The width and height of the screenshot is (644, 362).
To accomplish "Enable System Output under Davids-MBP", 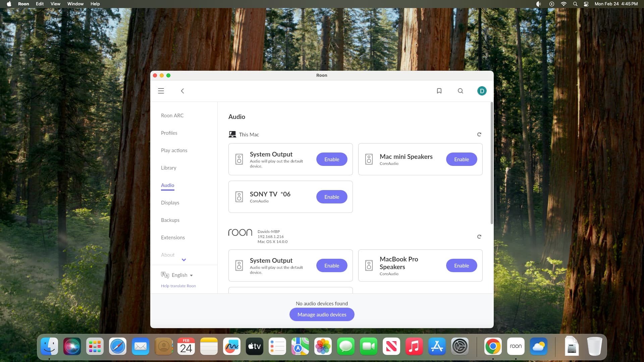I will tap(332, 265).
